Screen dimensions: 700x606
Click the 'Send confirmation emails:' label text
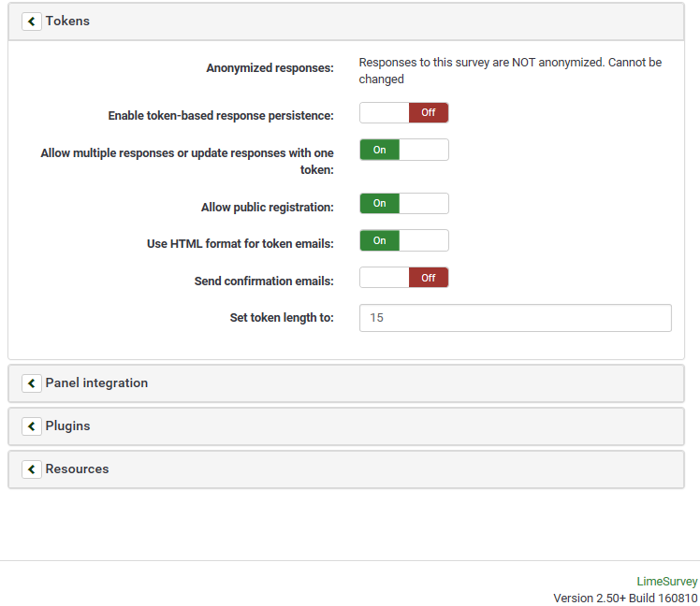[x=264, y=281]
